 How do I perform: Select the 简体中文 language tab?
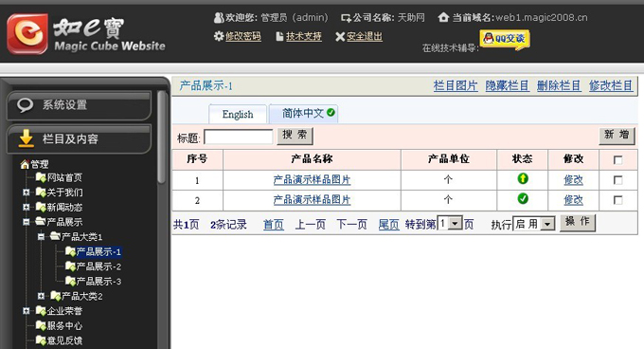303,113
